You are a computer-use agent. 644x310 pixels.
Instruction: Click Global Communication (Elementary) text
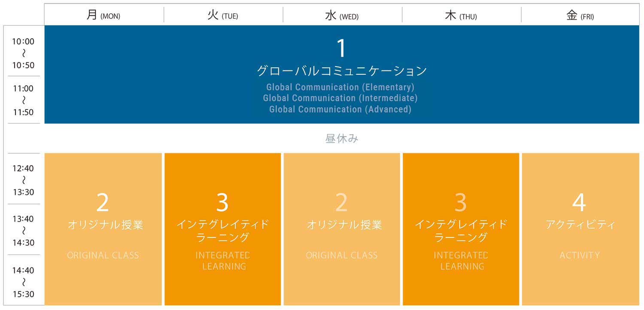point(340,87)
